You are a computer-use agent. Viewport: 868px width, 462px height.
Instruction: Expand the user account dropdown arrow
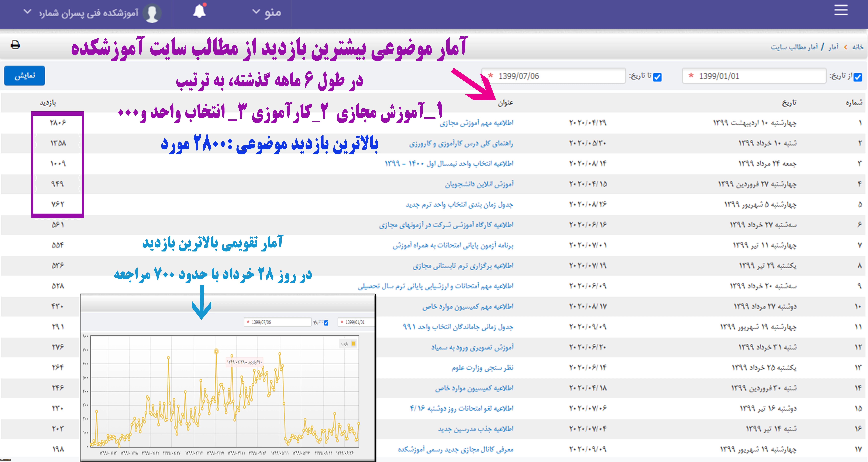pyautogui.click(x=27, y=12)
